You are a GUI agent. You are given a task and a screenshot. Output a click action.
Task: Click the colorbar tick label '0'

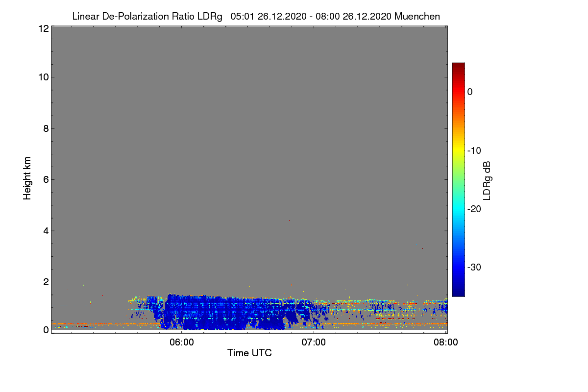[x=470, y=92]
